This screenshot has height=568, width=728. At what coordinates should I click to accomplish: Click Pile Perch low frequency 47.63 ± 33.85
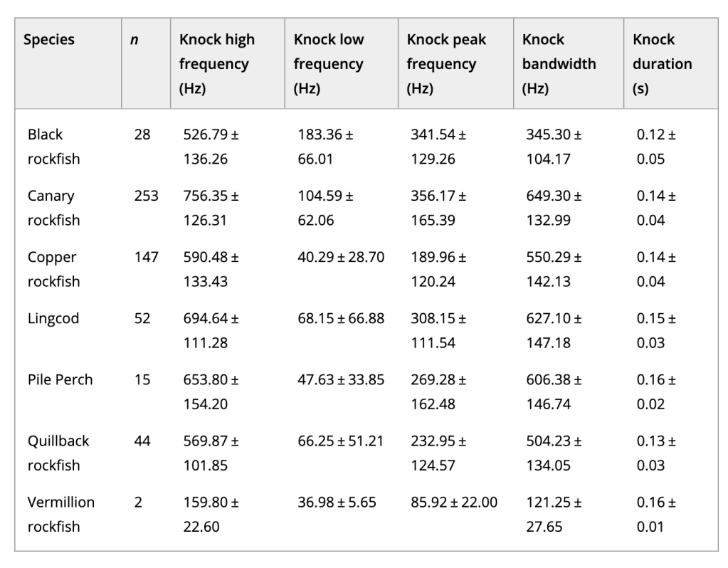click(339, 379)
